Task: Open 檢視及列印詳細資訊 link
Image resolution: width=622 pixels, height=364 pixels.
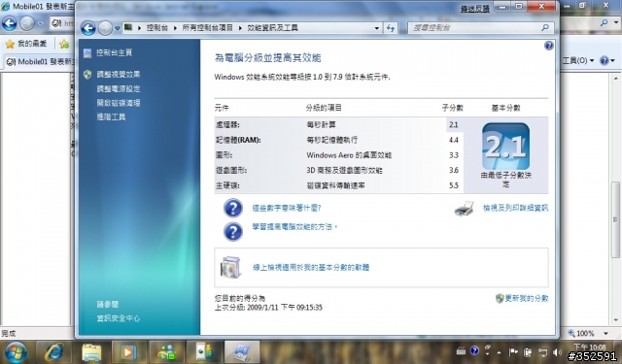Action: pos(516,208)
